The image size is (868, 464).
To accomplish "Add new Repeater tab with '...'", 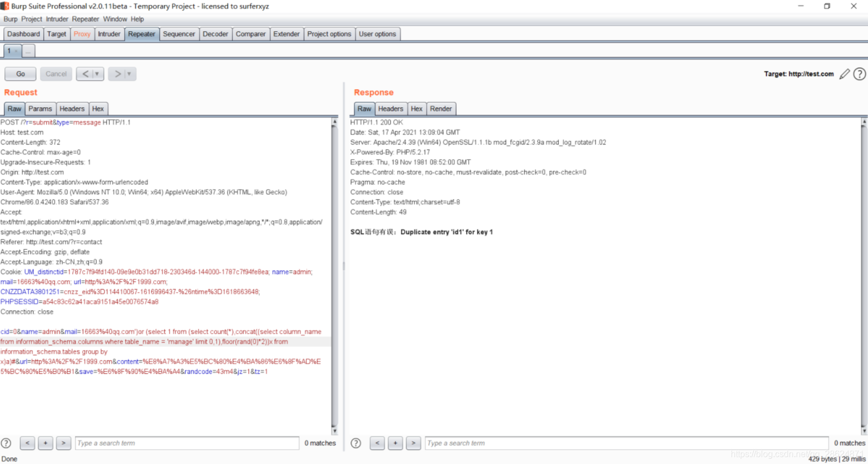I will [28, 51].
